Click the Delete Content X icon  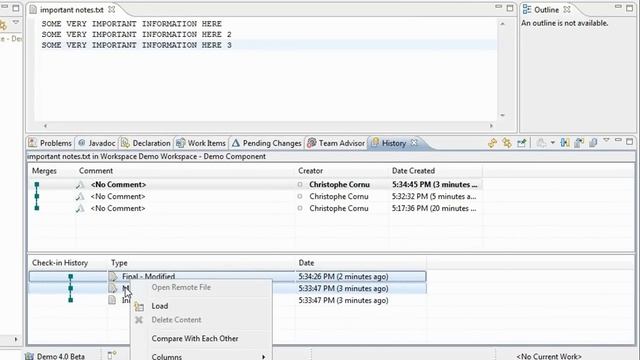pos(139,320)
